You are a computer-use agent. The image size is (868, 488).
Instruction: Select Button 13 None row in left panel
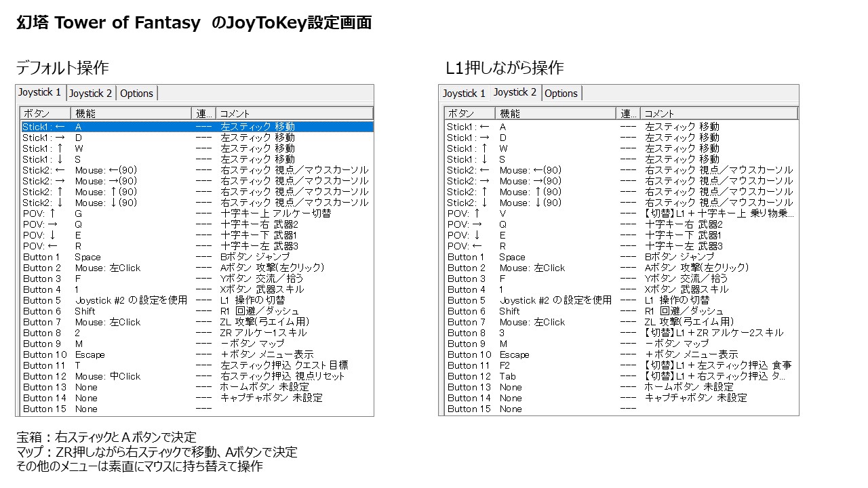(x=197, y=387)
